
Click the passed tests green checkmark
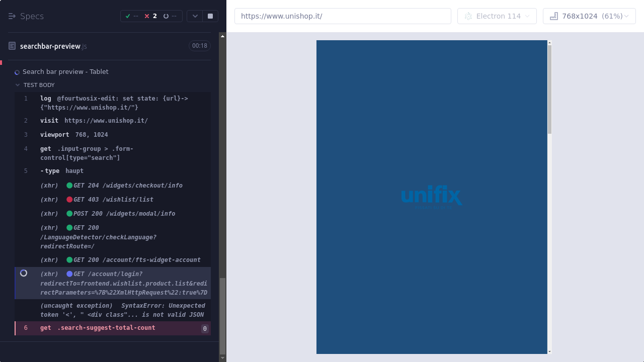(x=128, y=16)
